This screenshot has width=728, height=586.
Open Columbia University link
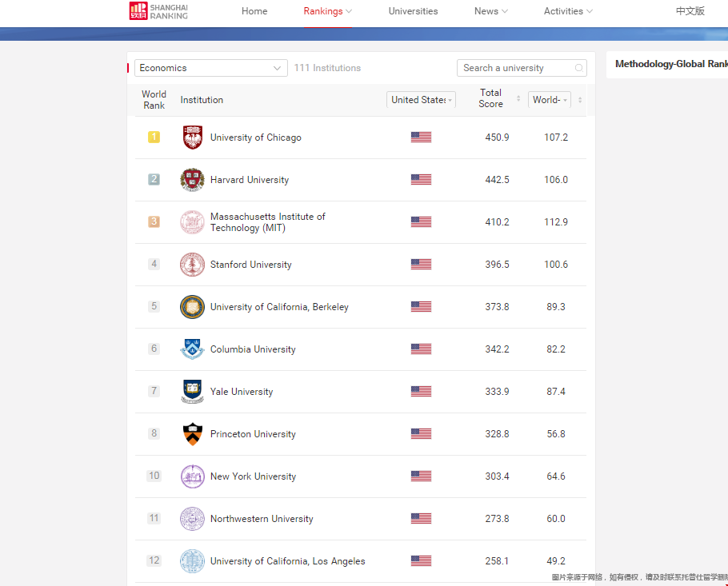(253, 349)
